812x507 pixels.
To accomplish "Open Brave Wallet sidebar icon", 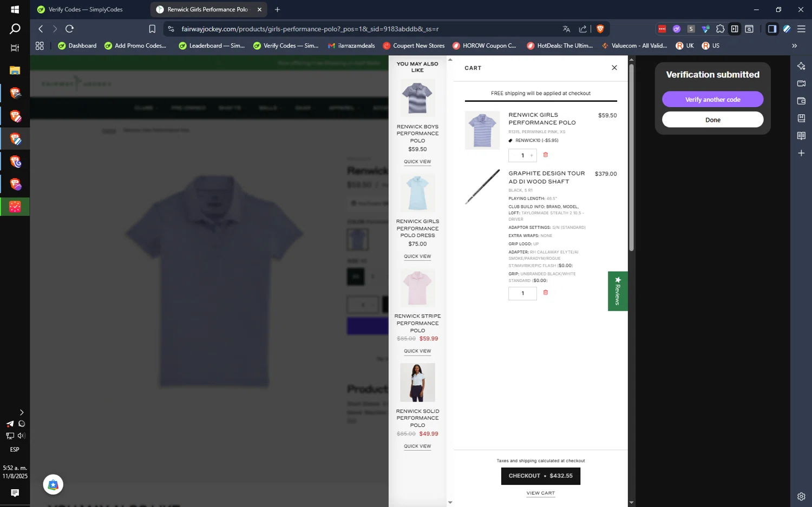I will [801, 101].
